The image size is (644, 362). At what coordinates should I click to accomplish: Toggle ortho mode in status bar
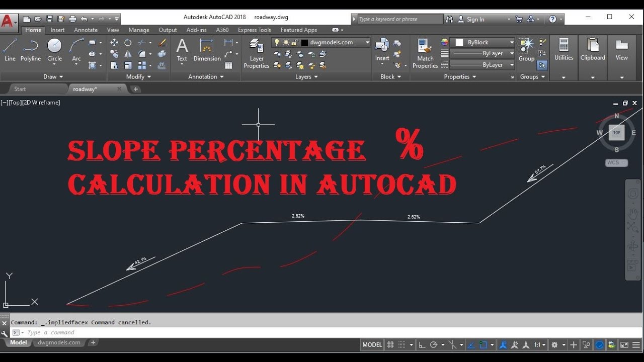tap(422, 345)
